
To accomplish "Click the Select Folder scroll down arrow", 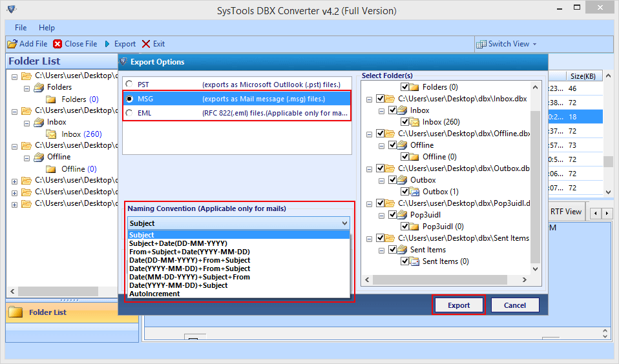I will (535, 269).
